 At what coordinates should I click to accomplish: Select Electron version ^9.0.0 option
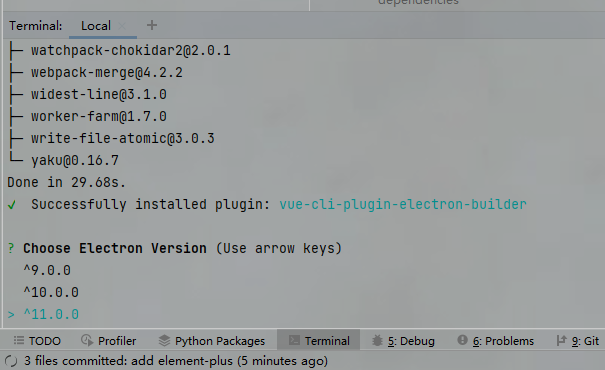[x=47, y=270]
